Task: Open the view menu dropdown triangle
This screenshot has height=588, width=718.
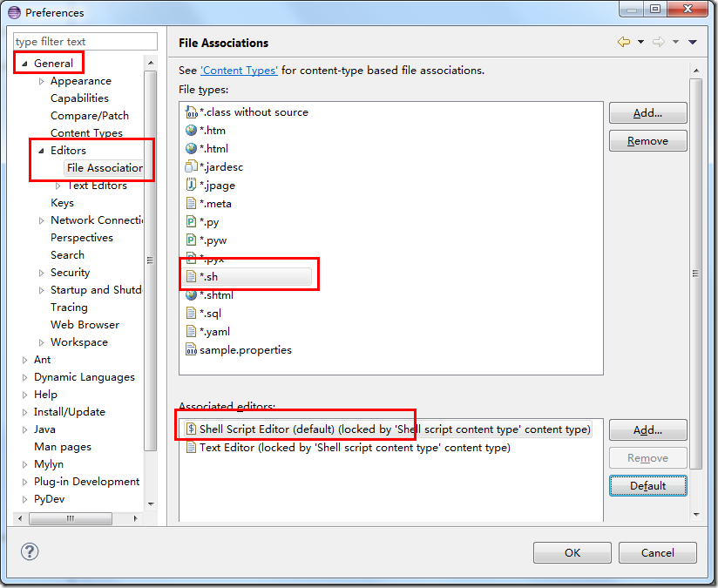Action: (x=693, y=42)
